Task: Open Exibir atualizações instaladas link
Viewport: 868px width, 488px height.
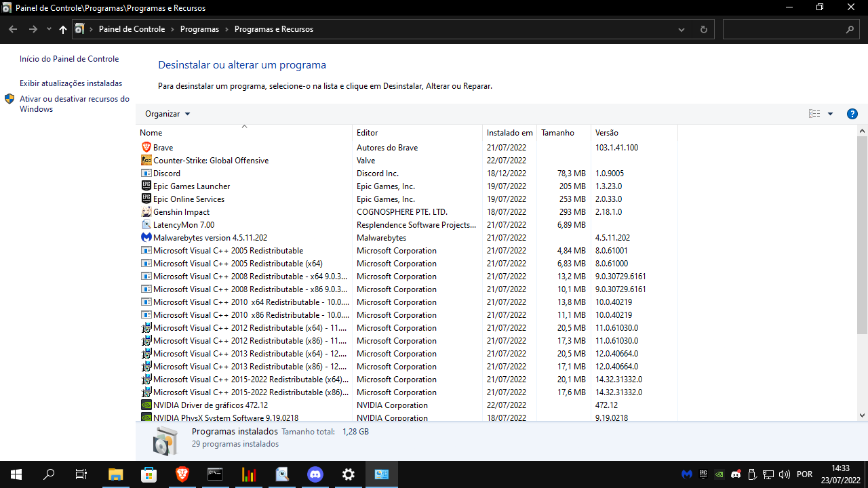Action: (71, 83)
